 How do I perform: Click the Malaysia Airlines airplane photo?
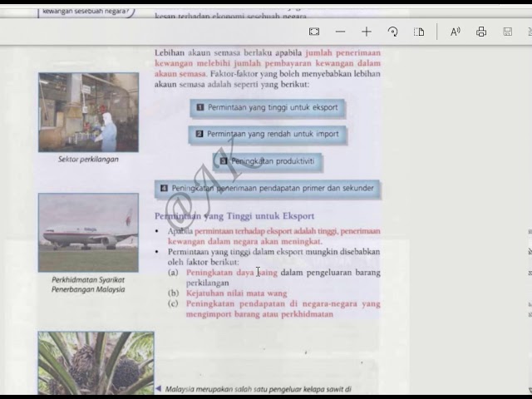click(89, 233)
